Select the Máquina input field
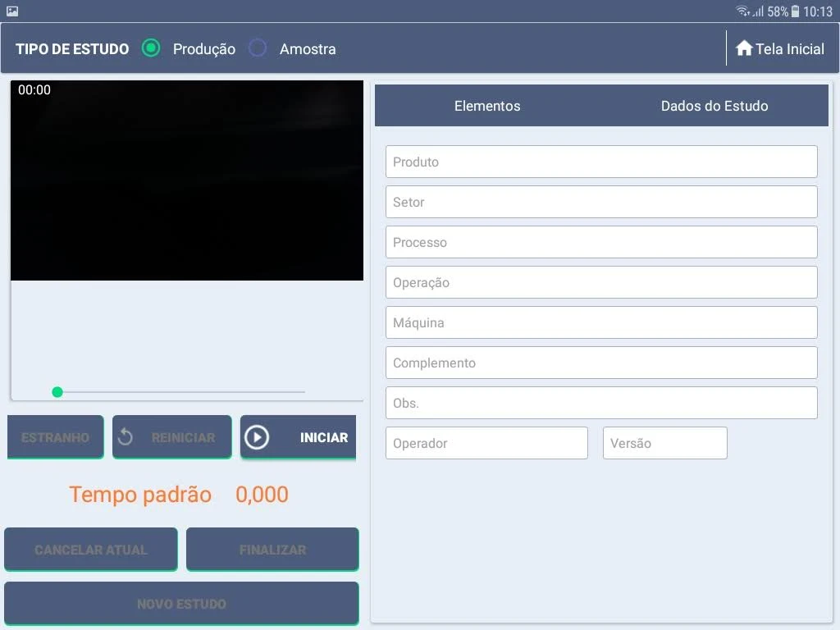 601,322
